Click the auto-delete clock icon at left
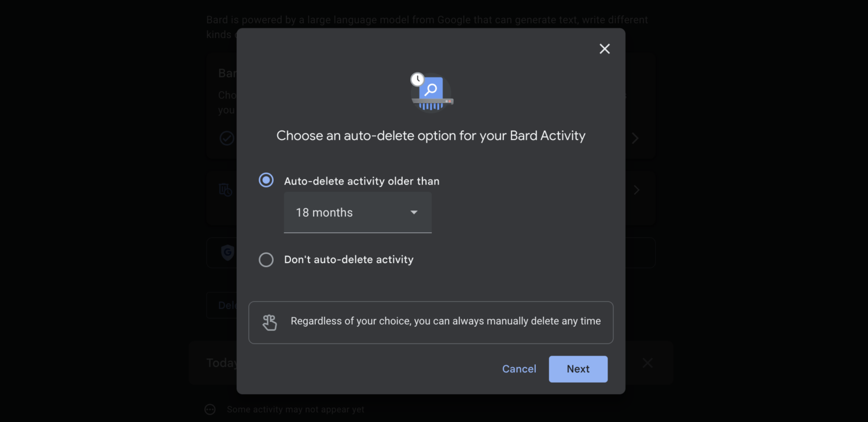Screen dimensions: 868x422 click(226, 190)
